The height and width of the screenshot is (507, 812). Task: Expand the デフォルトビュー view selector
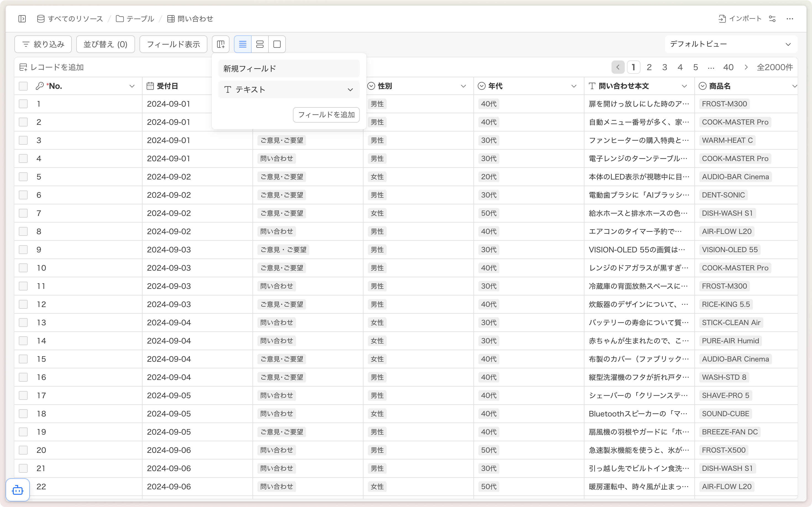[x=731, y=44]
